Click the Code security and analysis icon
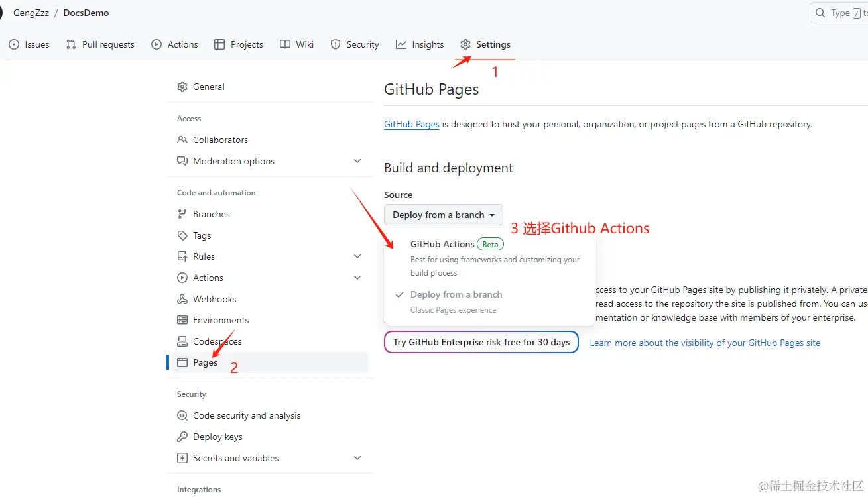The width and height of the screenshot is (868, 497). [182, 415]
